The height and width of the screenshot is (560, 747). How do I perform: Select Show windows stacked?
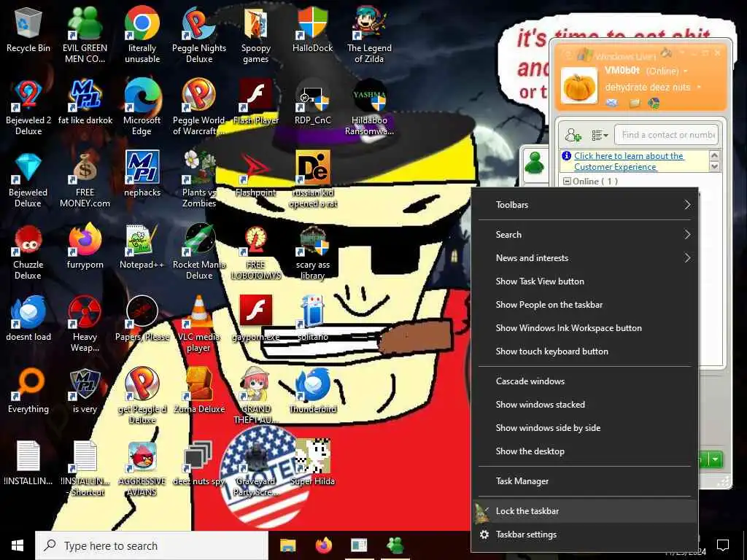(584, 405)
